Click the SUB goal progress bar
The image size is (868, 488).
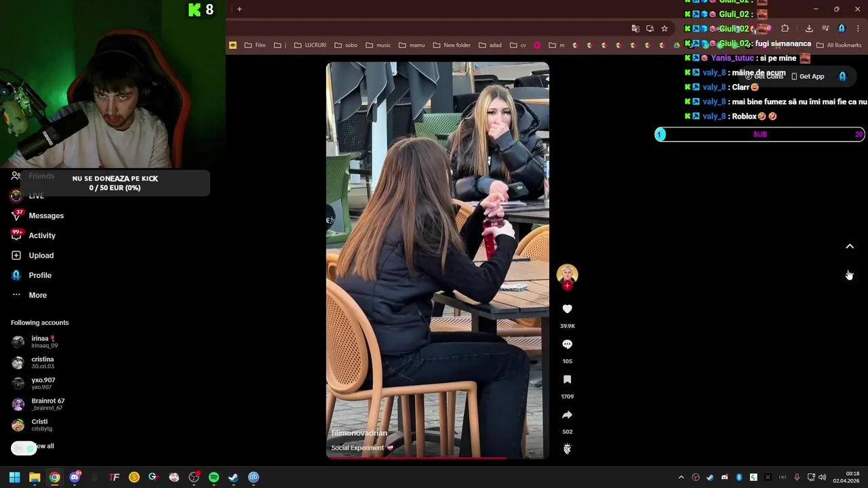pos(759,134)
